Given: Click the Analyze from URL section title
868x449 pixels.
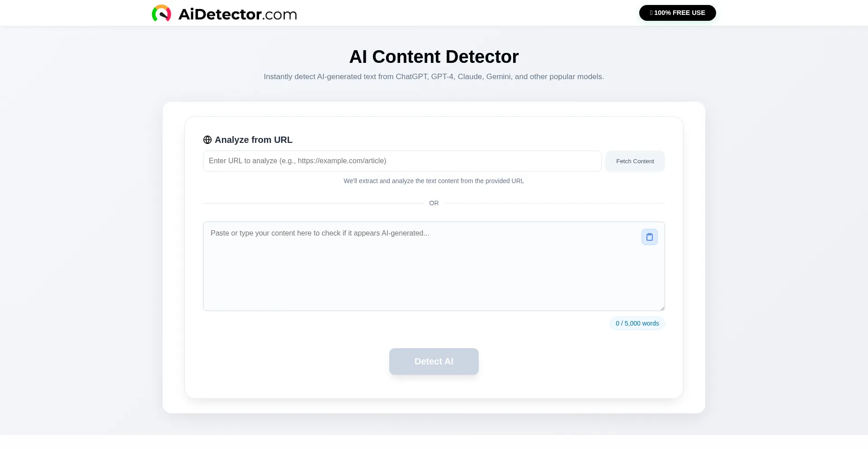Looking at the screenshot, I should (x=253, y=140).
